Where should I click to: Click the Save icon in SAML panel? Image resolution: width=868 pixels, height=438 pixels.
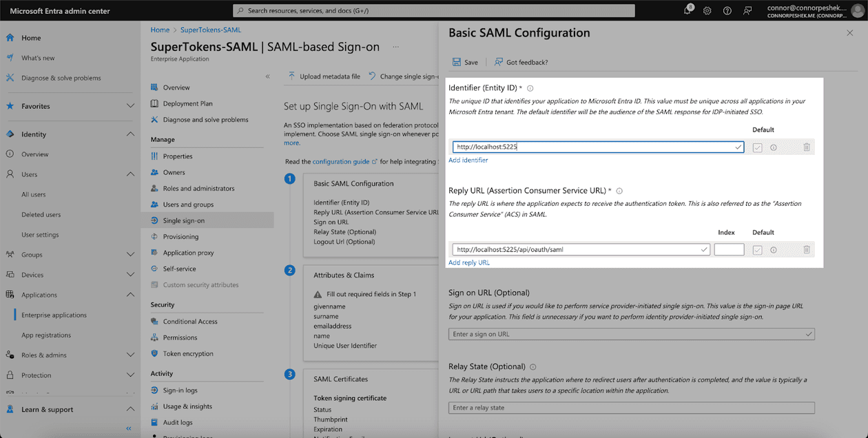(457, 62)
